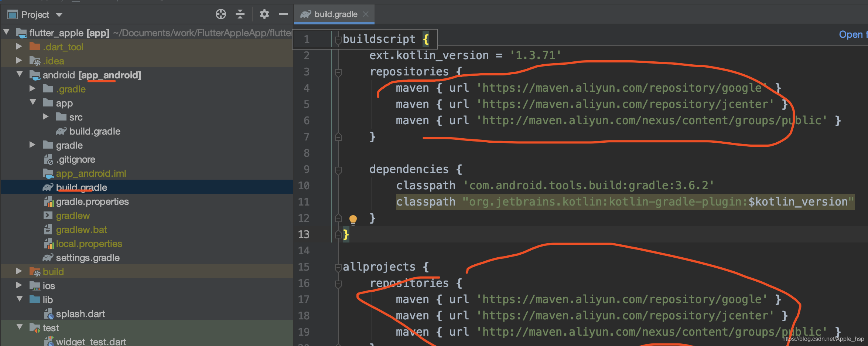The image size is (868, 346).
Task: Open the Project view dropdown
Action: pos(59,15)
